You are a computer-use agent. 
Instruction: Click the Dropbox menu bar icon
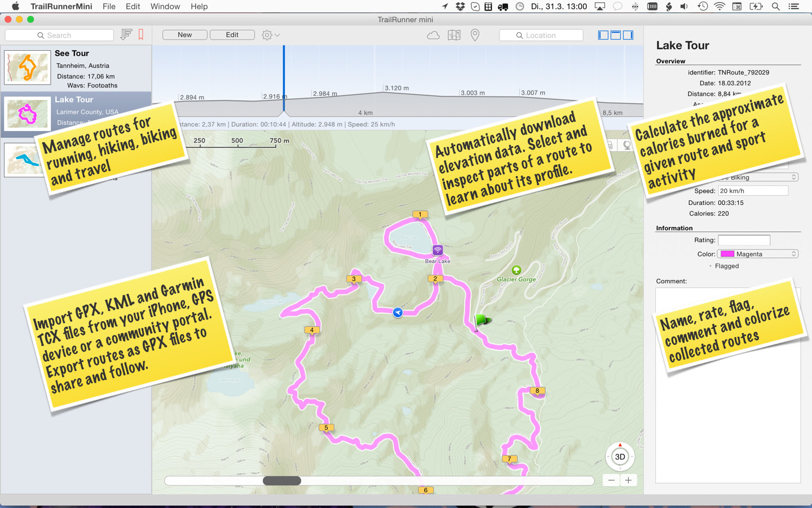[x=460, y=6]
